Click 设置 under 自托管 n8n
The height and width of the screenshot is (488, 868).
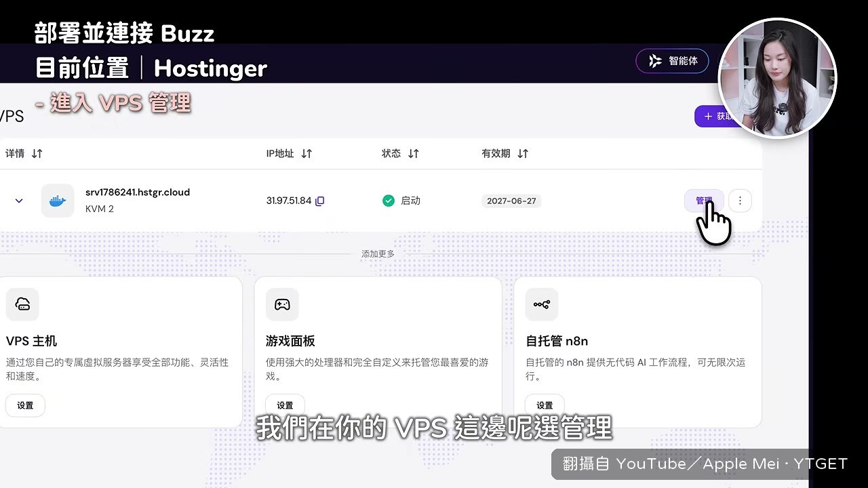point(545,405)
